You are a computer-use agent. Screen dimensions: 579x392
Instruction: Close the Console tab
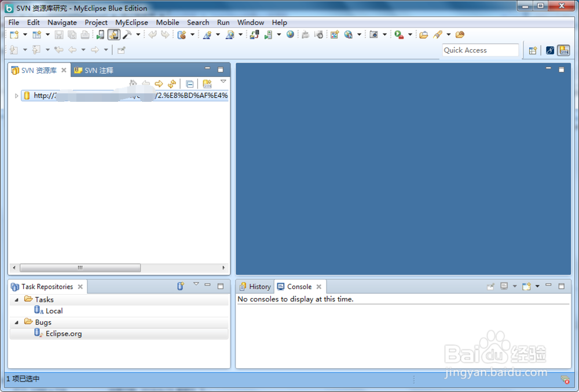coord(318,287)
